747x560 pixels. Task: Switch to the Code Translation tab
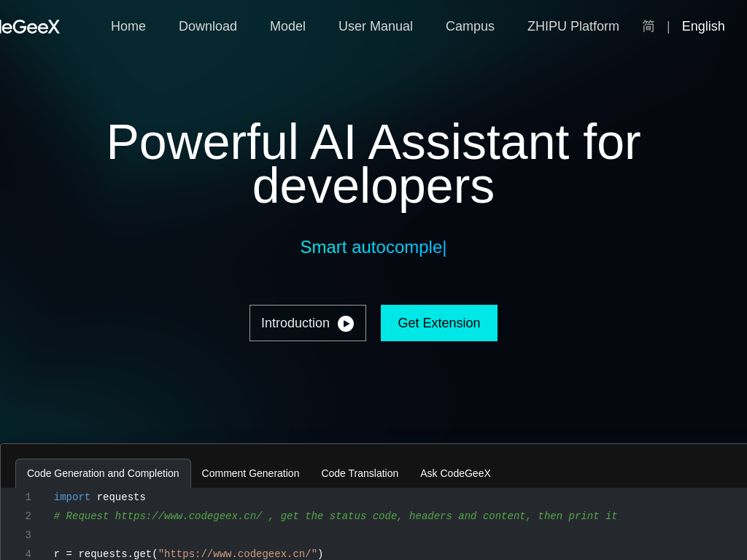point(360,473)
